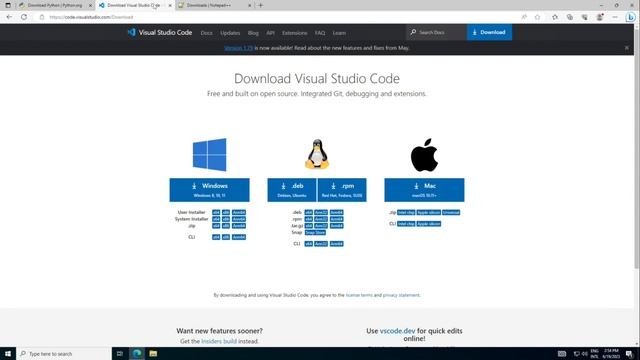The height and width of the screenshot is (360, 640).
Task: Download Mac CLI Apple silicon build
Action: (429, 224)
